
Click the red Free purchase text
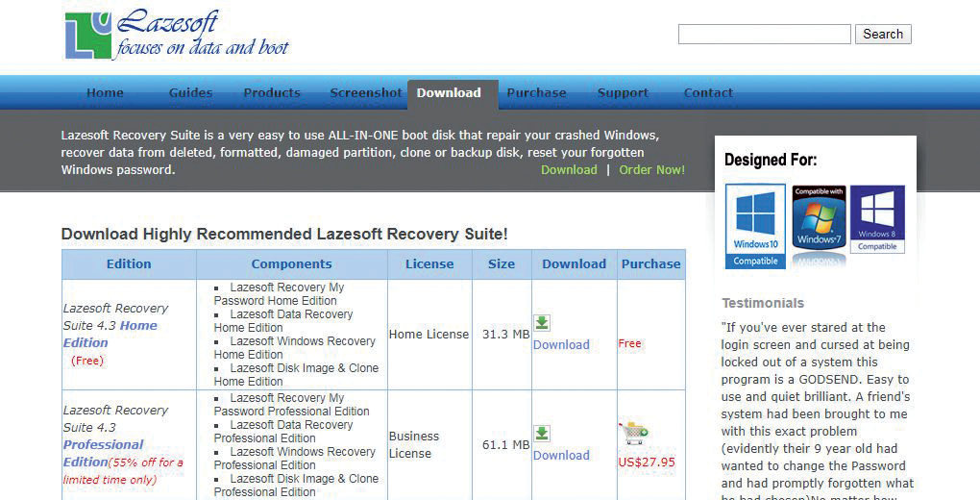coord(630,343)
